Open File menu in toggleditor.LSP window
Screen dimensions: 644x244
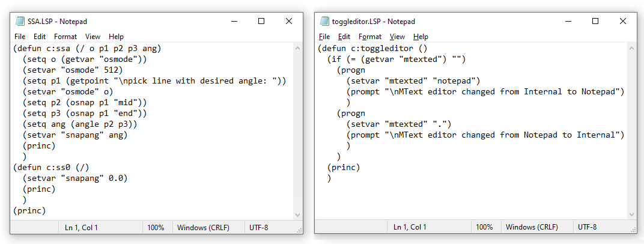point(324,37)
